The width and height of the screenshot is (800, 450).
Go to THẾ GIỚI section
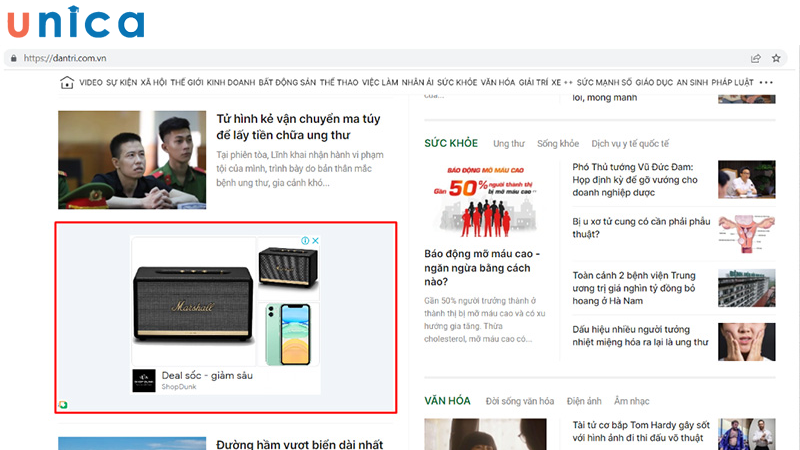pyautogui.click(x=187, y=82)
